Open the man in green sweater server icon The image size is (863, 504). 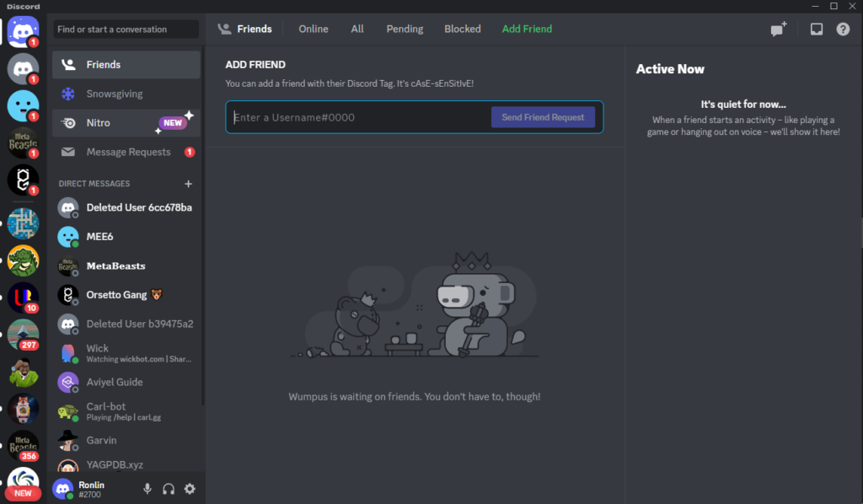tap(23, 372)
